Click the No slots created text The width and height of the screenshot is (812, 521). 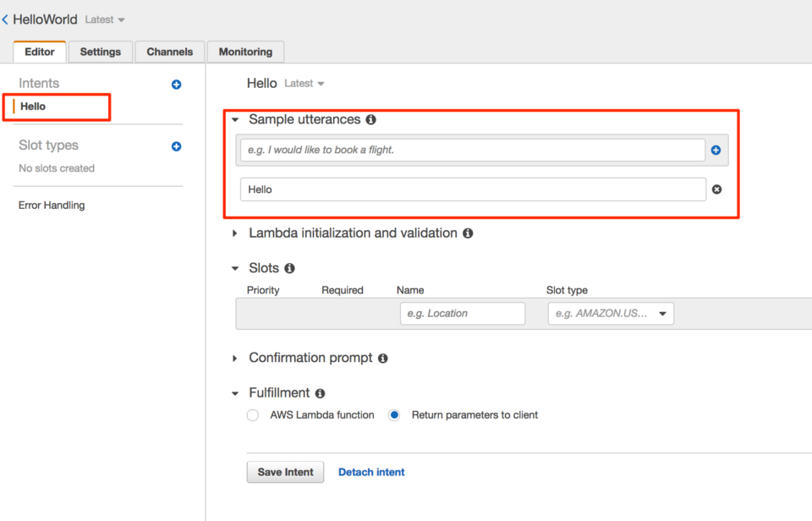(57, 168)
